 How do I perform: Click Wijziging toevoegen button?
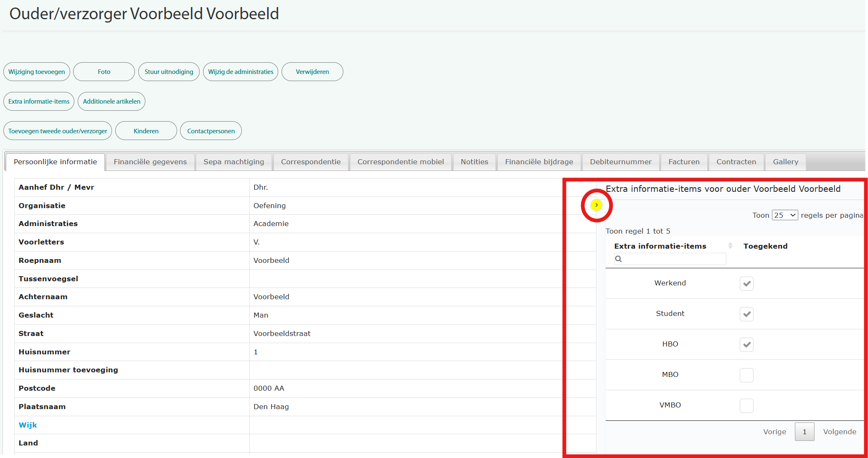(37, 72)
